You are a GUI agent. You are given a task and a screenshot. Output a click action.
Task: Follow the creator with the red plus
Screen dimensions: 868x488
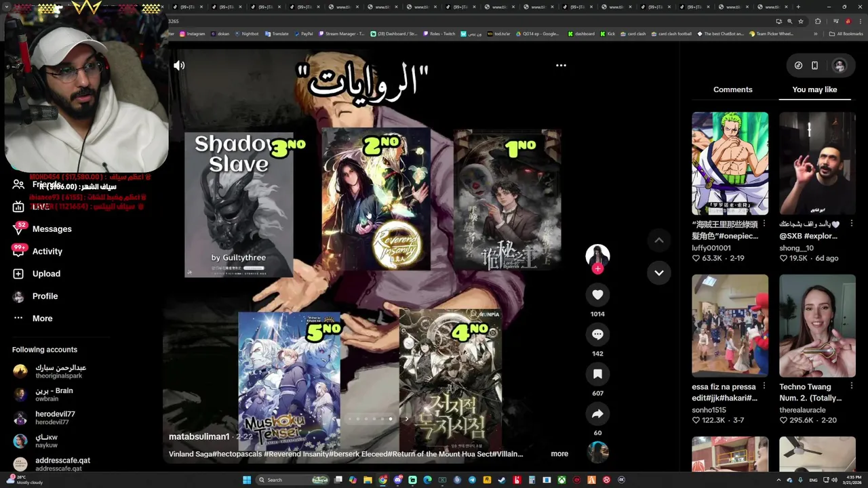click(x=597, y=268)
